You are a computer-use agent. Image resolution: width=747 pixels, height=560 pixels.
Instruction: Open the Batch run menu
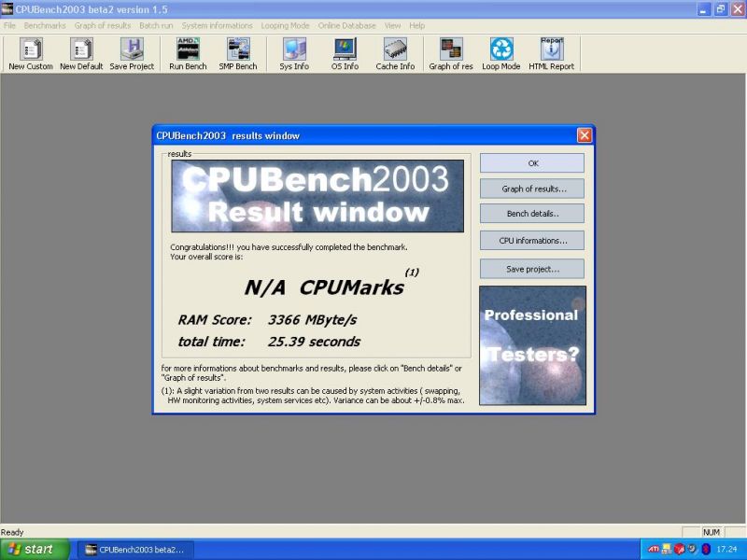point(156,26)
